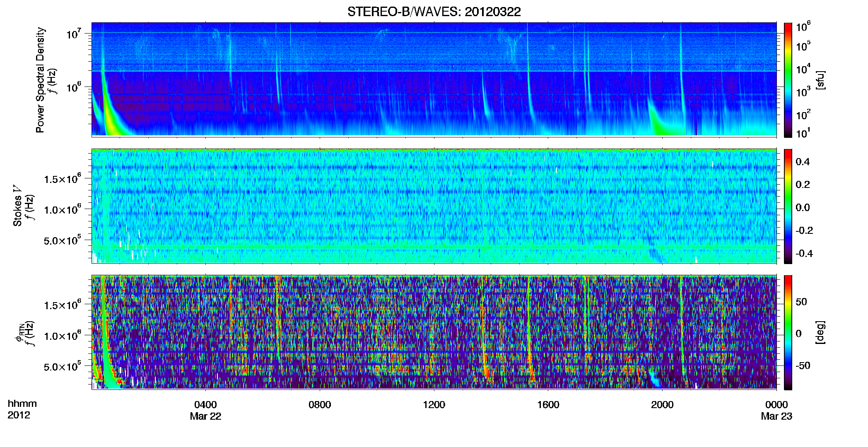Click the Mar 23 date label
868x447 pixels.
point(776,416)
